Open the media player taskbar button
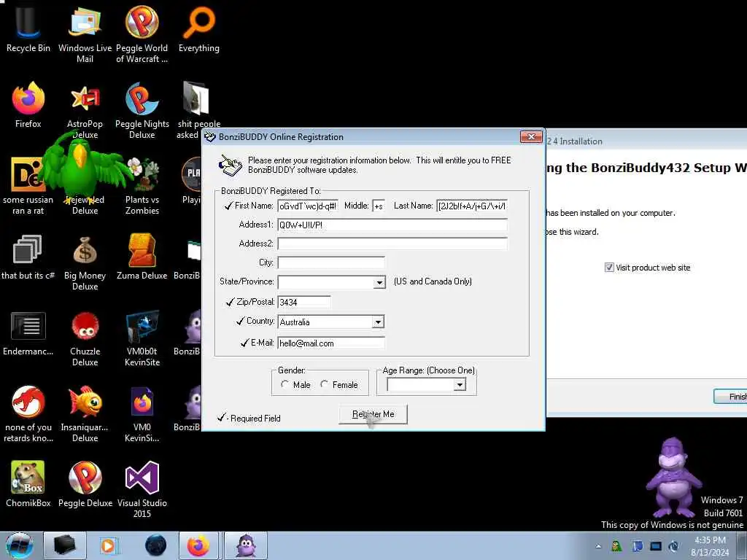Image resolution: width=747 pixels, height=560 pixels. point(109,545)
